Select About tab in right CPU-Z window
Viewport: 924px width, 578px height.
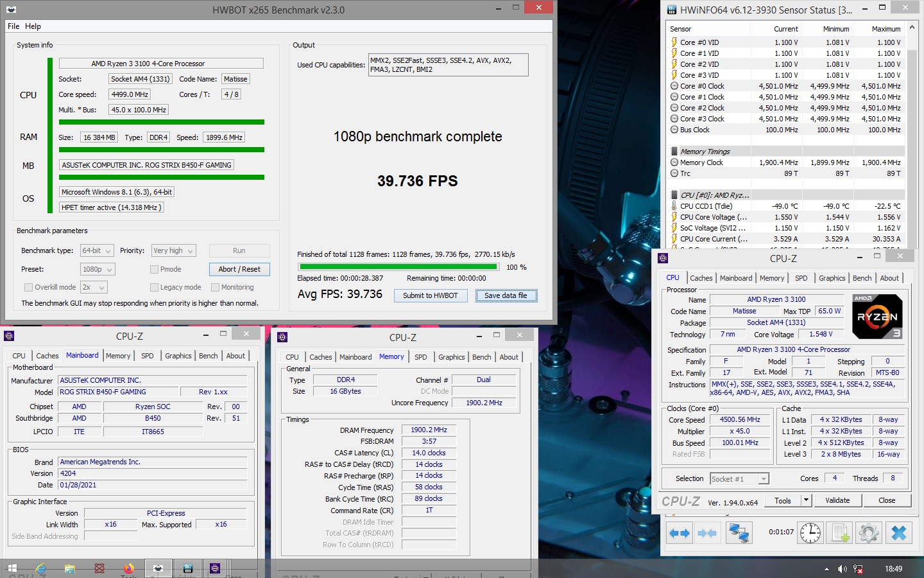889,278
